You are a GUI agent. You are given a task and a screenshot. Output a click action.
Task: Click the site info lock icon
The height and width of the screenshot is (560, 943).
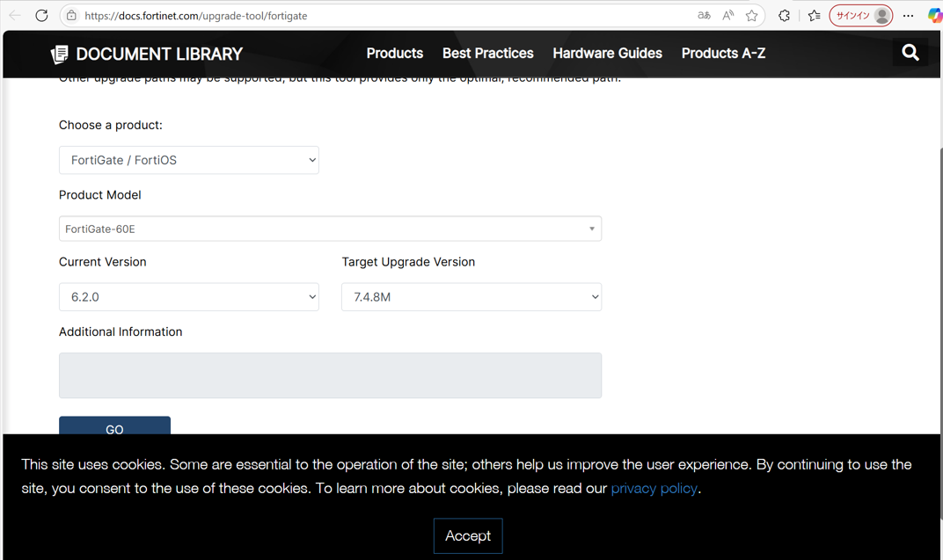(71, 16)
